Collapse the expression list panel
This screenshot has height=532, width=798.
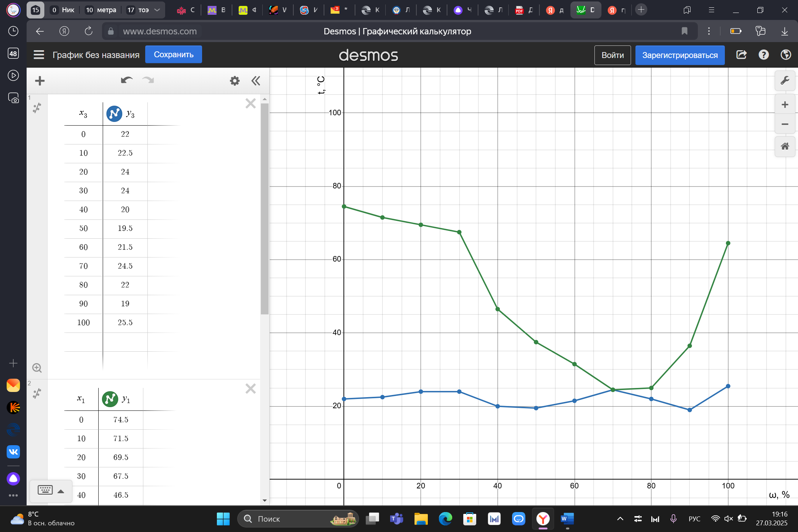256,81
